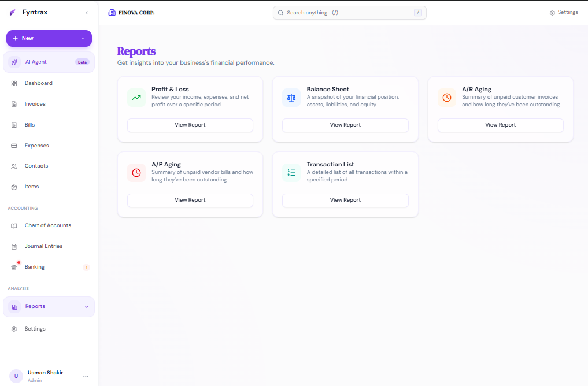The height and width of the screenshot is (386, 588).
Task: Click the FINOVA CORP. company name
Action: click(136, 13)
